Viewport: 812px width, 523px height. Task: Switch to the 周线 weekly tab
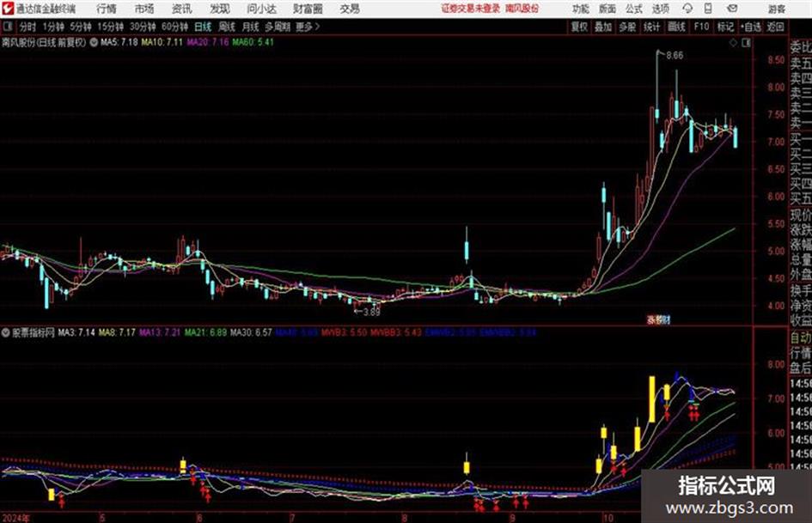click(x=227, y=27)
